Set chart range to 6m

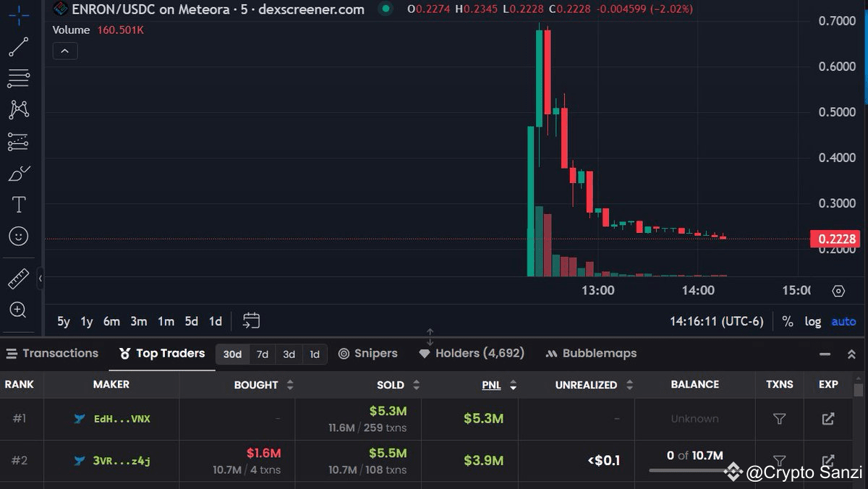pos(111,321)
